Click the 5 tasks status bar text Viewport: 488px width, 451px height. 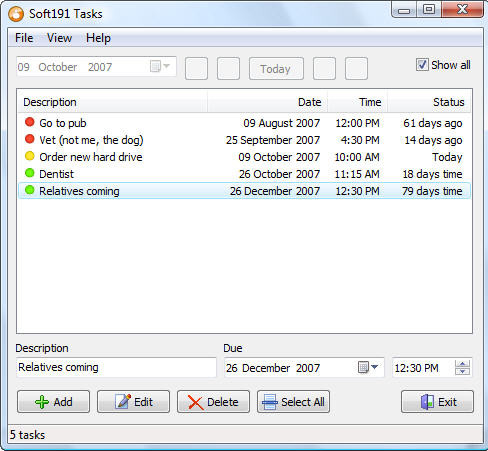click(27, 435)
